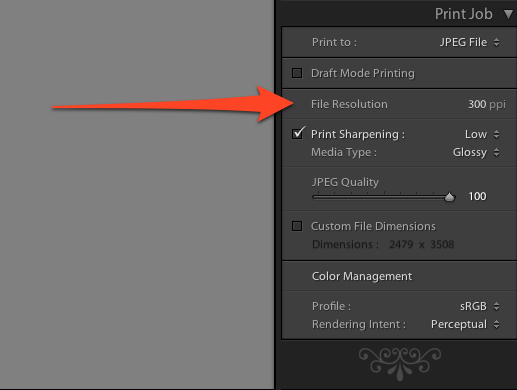Image resolution: width=517 pixels, height=390 pixels.
Task: Click the panel end ornament flourish
Action: pyautogui.click(x=400, y=364)
